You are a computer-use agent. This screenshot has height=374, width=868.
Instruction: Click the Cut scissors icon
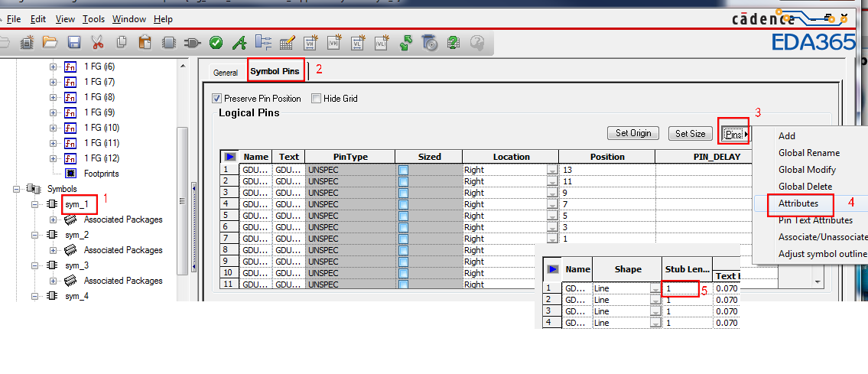click(x=97, y=42)
